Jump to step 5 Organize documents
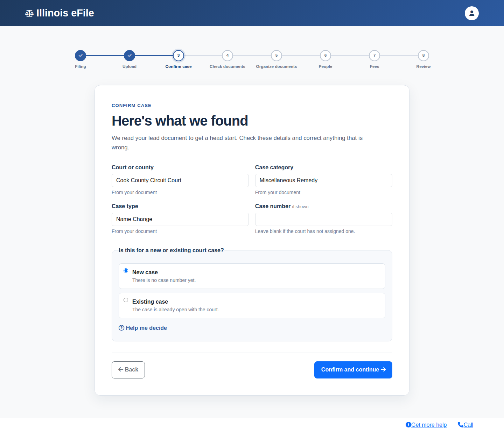This screenshot has height=432, width=504. click(x=276, y=55)
